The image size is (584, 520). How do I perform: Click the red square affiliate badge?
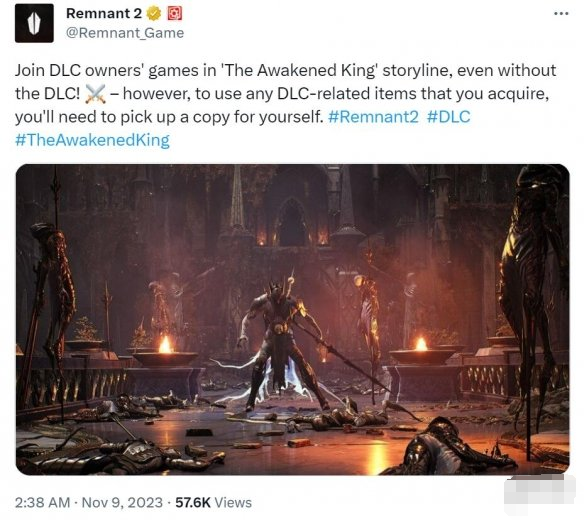point(175,14)
